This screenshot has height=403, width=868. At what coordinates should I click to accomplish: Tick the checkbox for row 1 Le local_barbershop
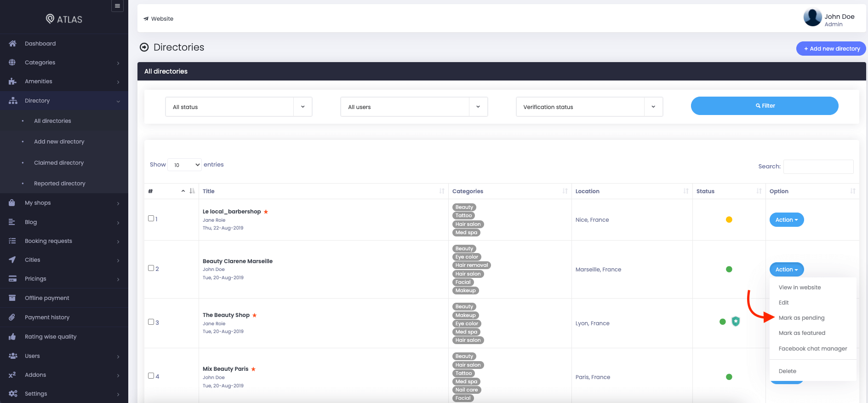151,219
